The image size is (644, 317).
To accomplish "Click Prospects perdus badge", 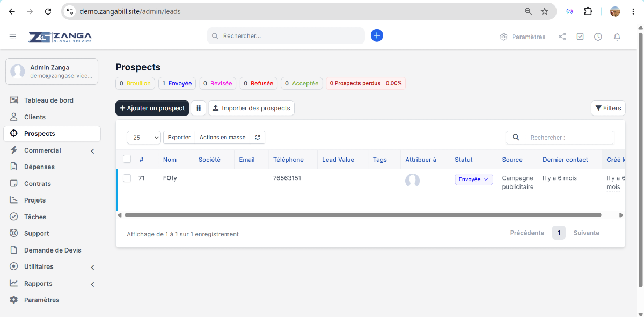I will point(365,83).
